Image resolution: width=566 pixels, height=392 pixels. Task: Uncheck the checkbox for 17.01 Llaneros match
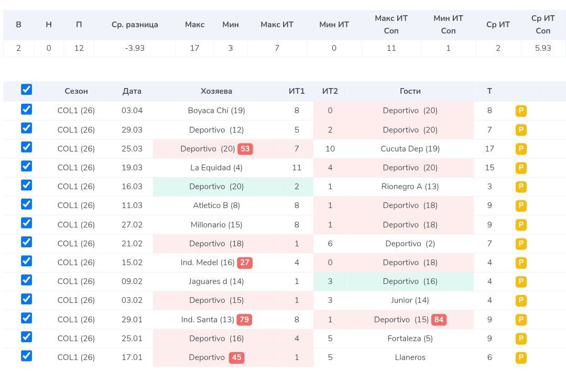[27, 356]
